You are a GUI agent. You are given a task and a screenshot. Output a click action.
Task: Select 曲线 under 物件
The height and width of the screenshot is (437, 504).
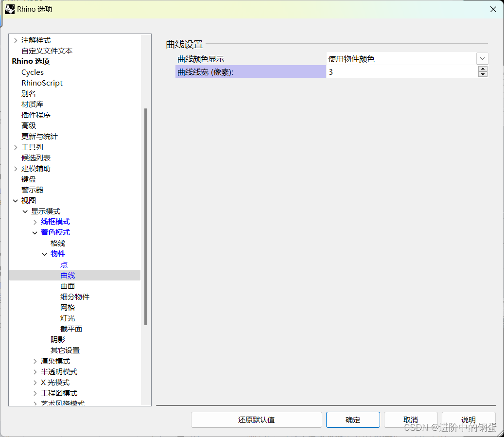click(68, 275)
